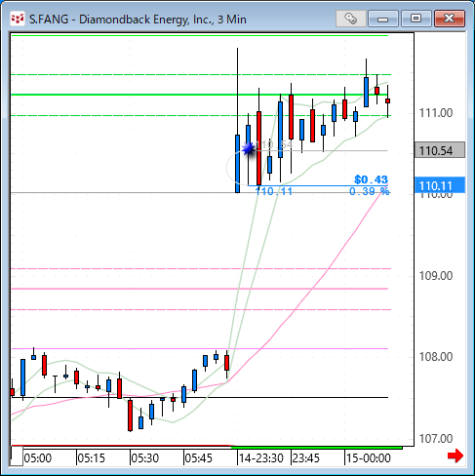Minimize the S.FANG chart window
The height and width of the screenshot is (476, 475).
coord(383,19)
